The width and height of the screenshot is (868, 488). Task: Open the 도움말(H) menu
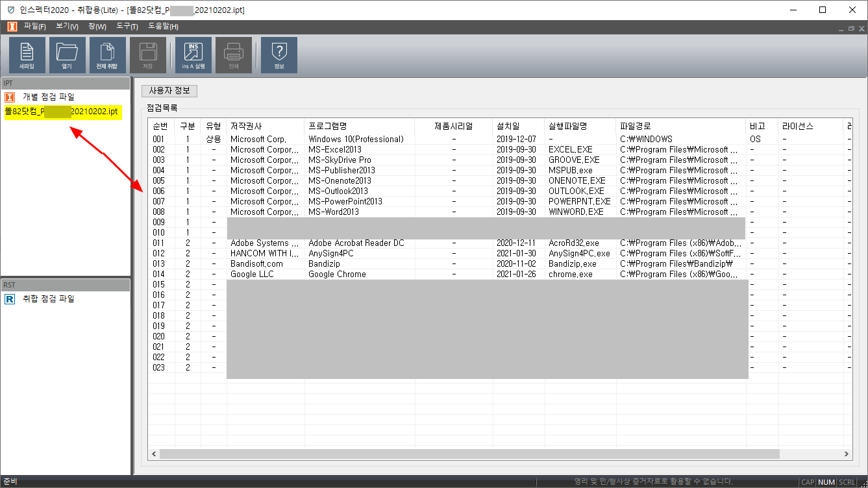163,27
